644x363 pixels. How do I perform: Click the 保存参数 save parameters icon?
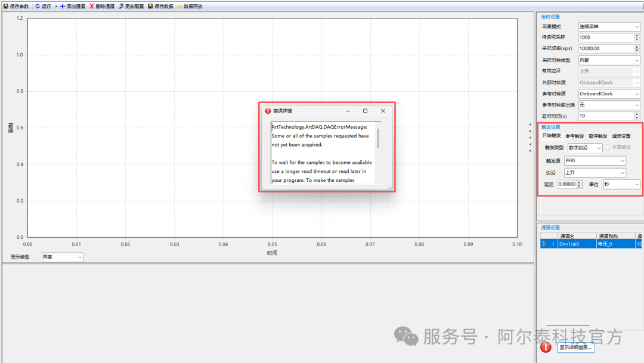tap(5, 6)
